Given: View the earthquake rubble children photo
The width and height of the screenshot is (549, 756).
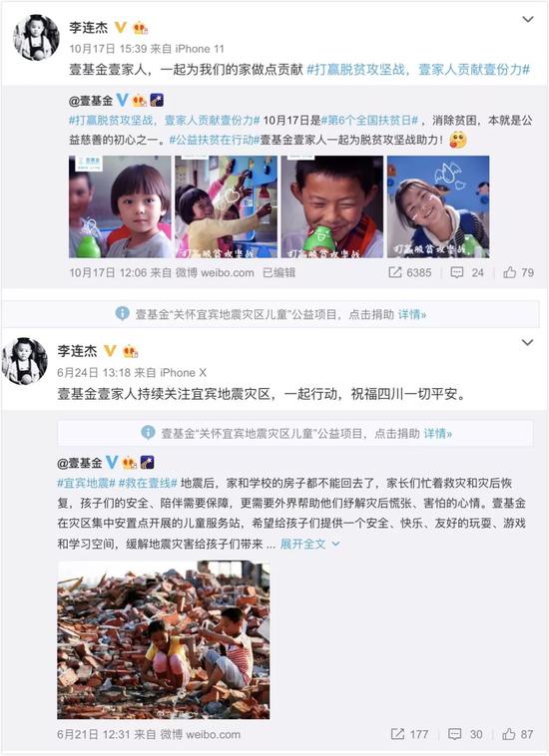Looking at the screenshot, I should 164,639.
